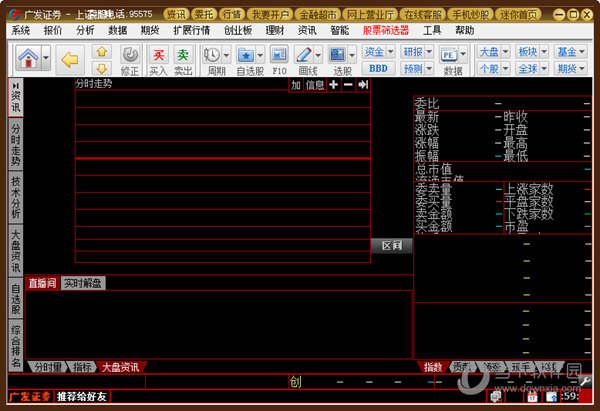Open the 分析 menu
600x411 pixels.
[85, 30]
